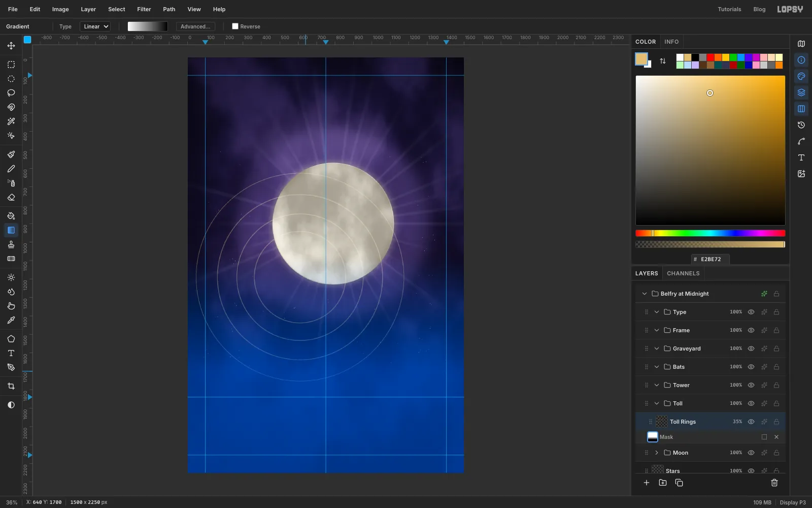The width and height of the screenshot is (812, 508).
Task: Select the Shape polygon tool
Action: tap(11, 339)
